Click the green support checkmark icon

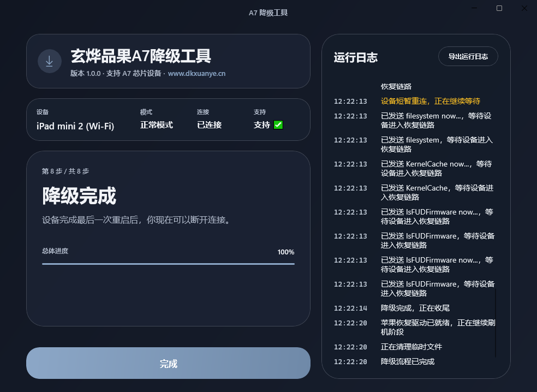pos(278,125)
